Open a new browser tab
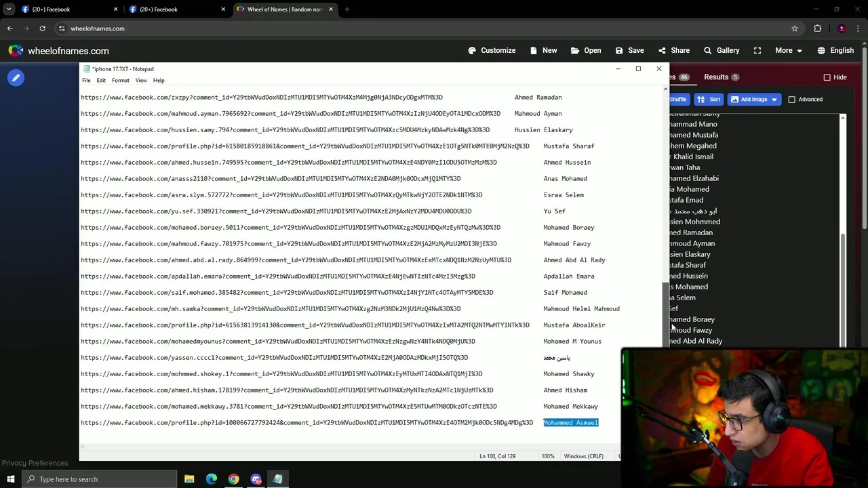 (x=347, y=9)
